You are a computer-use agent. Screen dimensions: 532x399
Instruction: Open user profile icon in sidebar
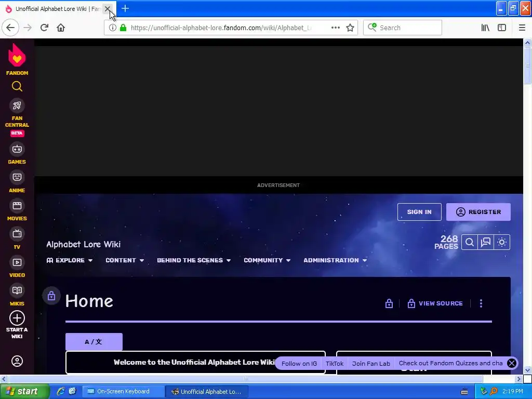click(17, 361)
